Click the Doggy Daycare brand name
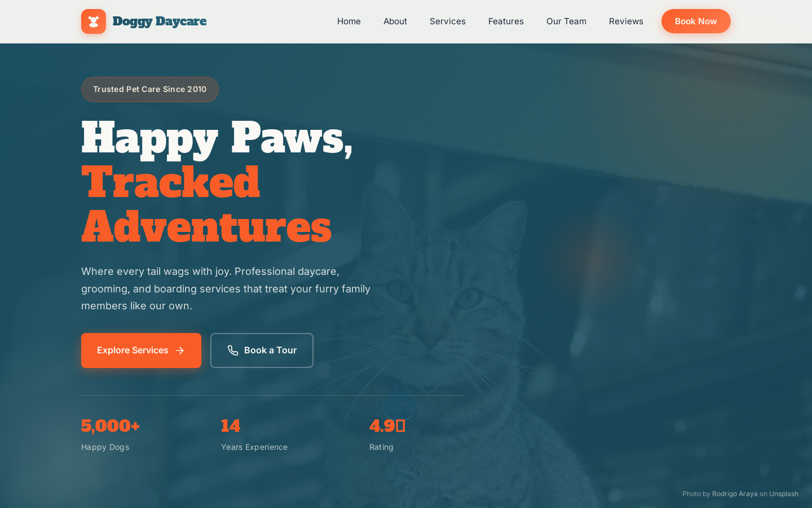This screenshot has width=812, height=508. click(160, 21)
